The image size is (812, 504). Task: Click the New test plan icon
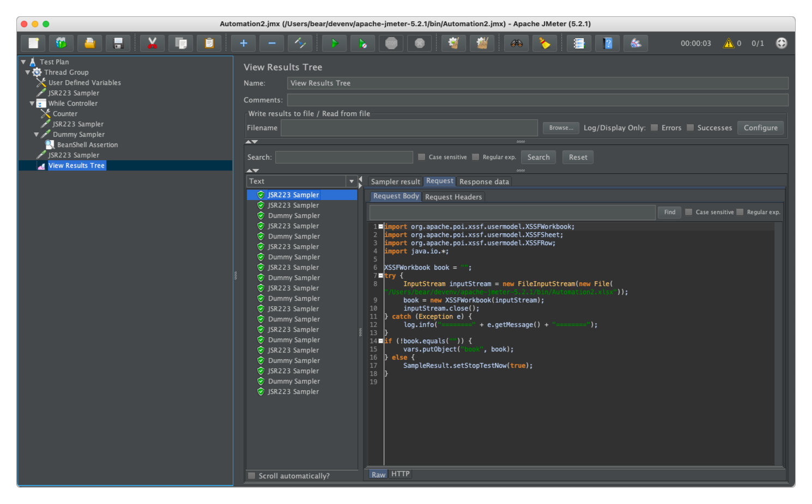click(x=33, y=43)
